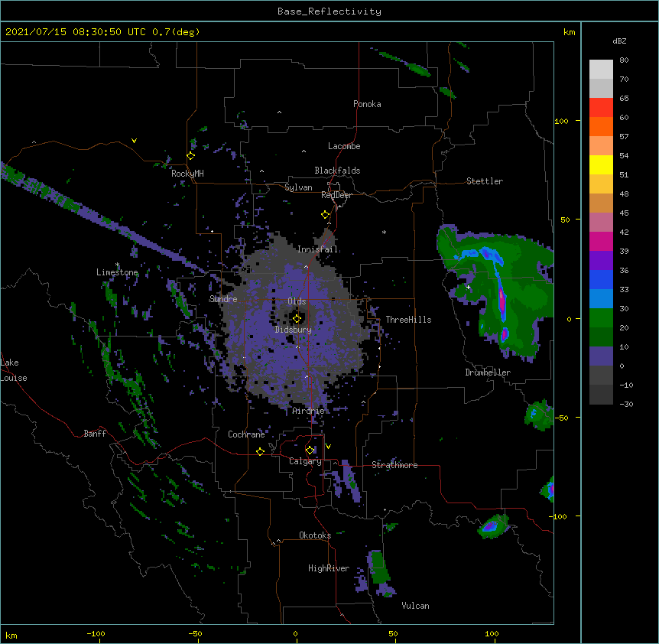
Task: Pick the yellow legend swatch between 54 and 51
Action: 601,165
